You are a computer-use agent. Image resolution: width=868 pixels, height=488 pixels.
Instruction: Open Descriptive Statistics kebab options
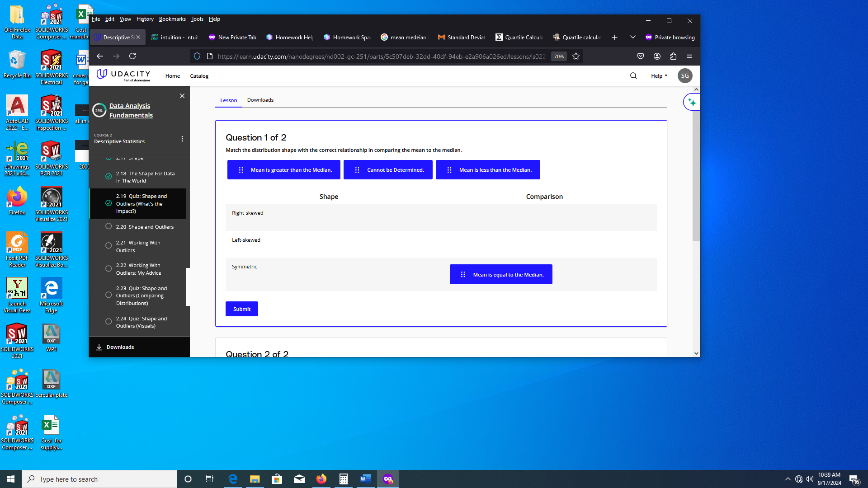pos(182,139)
